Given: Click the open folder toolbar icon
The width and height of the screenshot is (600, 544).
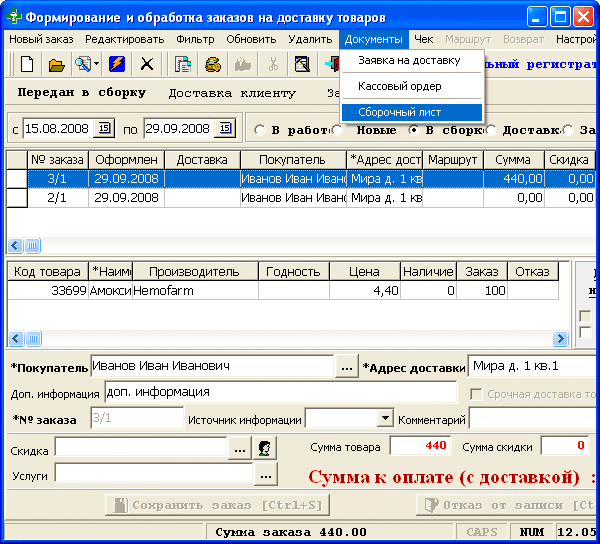Looking at the screenshot, I should tap(56, 64).
